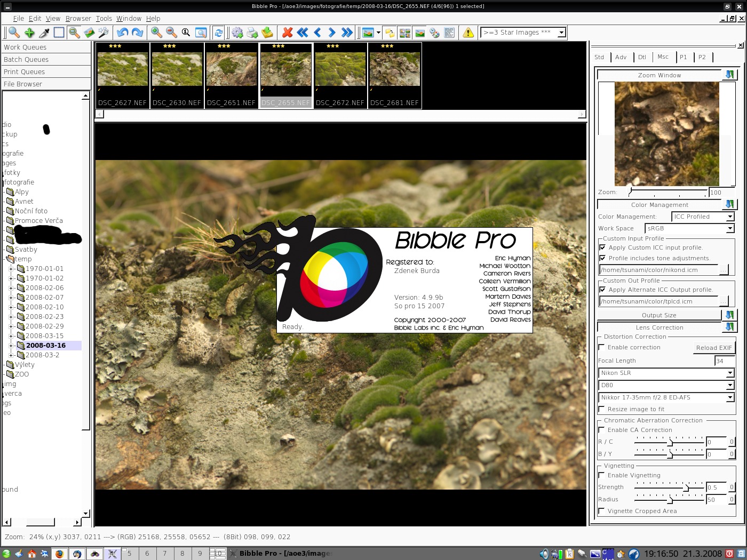Enable CA Correction checkbox
This screenshot has height=560, width=747.
602,430
